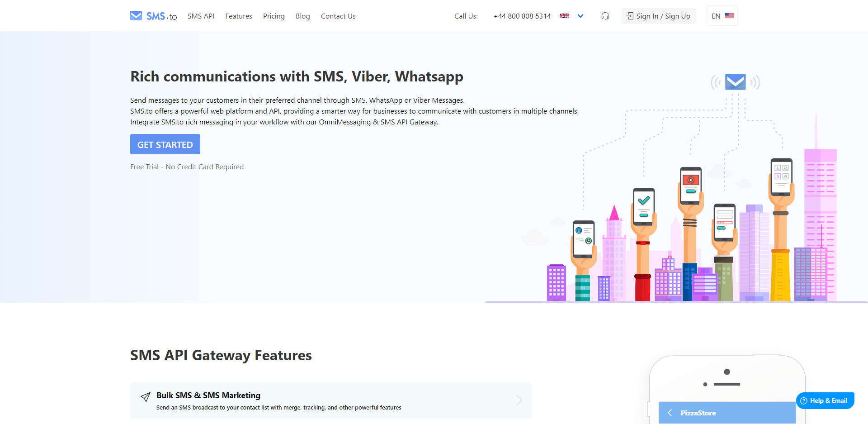Click the US flag language icon
The image size is (868, 424).
click(730, 16)
